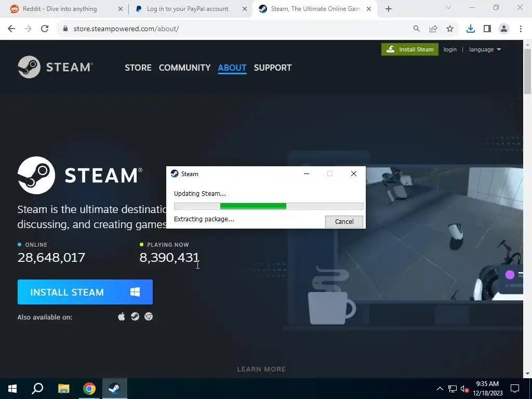The height and width of the screenshot is (399, 532).
Task: Close the PayPal tab
Action: 244,9
